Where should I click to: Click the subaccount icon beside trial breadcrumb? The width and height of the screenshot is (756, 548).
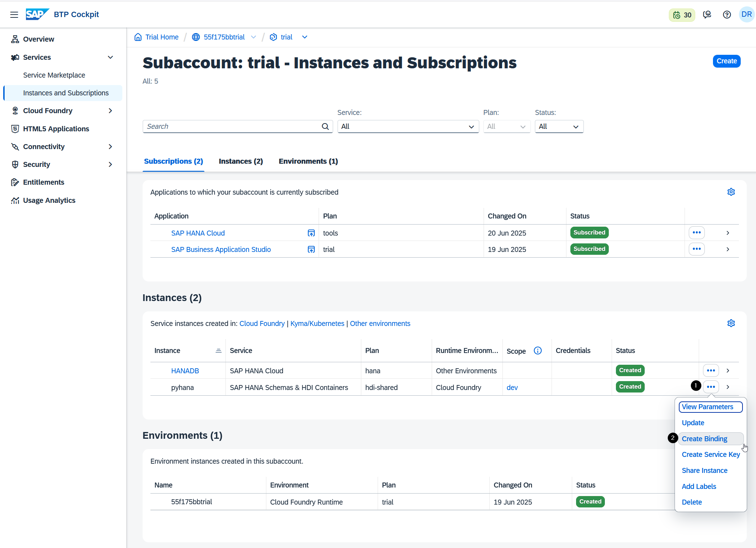(273, 37)
